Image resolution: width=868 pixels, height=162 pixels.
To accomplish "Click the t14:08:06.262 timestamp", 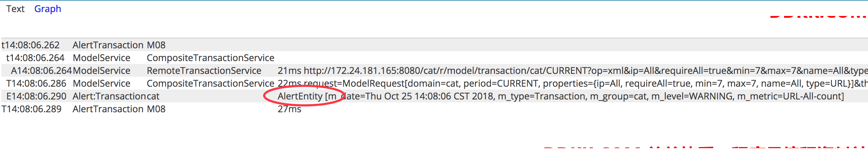I will (x=31, y=45).
